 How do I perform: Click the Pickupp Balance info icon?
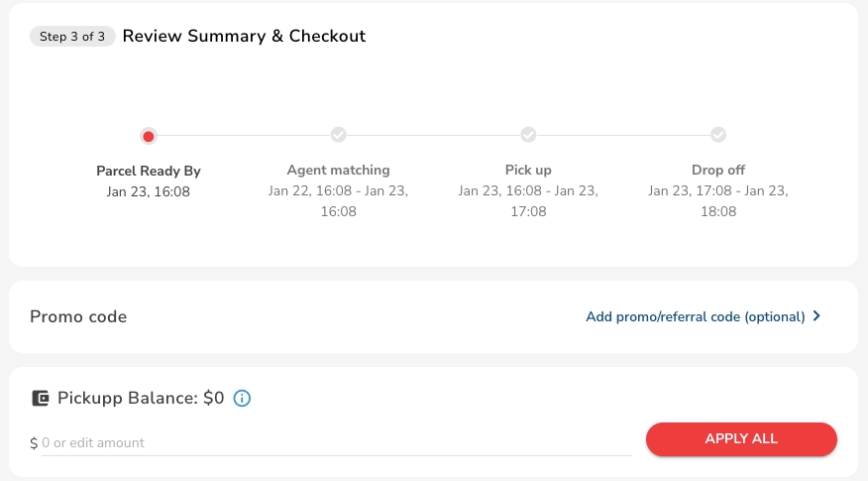(243, 399)
